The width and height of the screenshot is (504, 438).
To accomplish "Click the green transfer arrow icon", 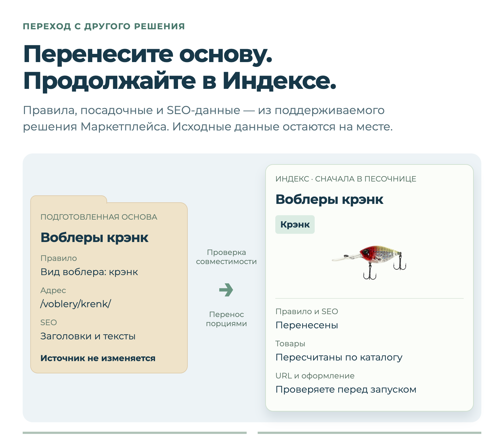I will pos(226,290).
